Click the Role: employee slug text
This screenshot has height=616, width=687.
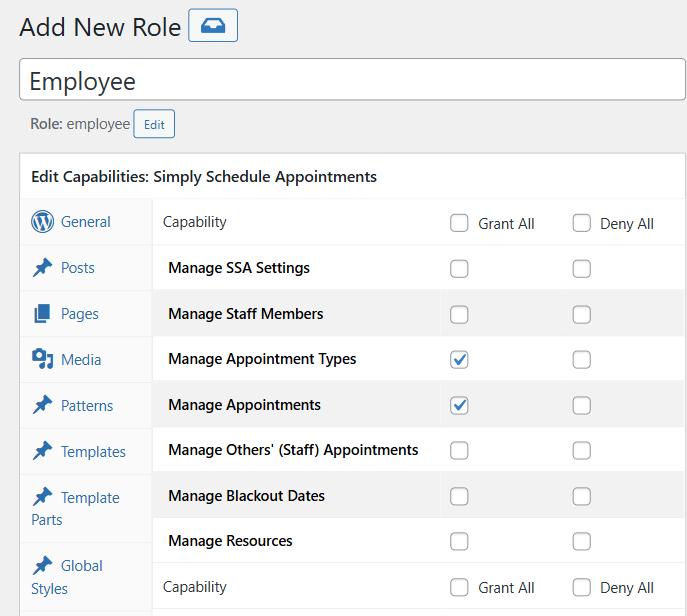coord(80,124)
